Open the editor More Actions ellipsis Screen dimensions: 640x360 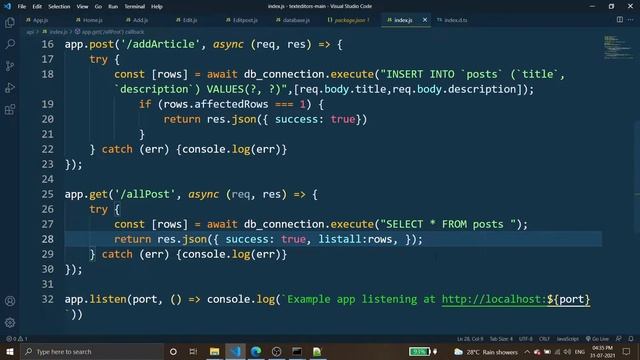point(631,20)
